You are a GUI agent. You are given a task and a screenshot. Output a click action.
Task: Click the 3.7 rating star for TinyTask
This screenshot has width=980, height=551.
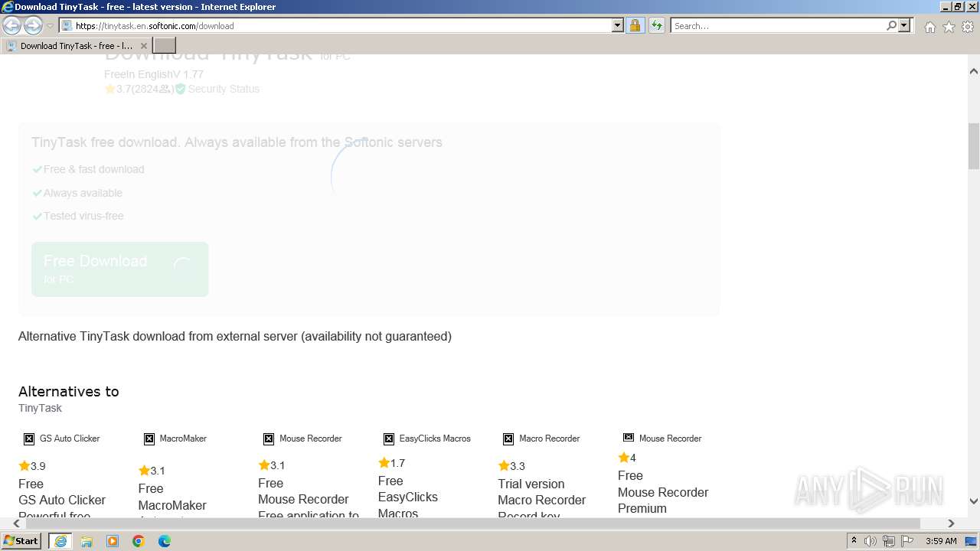109,89
